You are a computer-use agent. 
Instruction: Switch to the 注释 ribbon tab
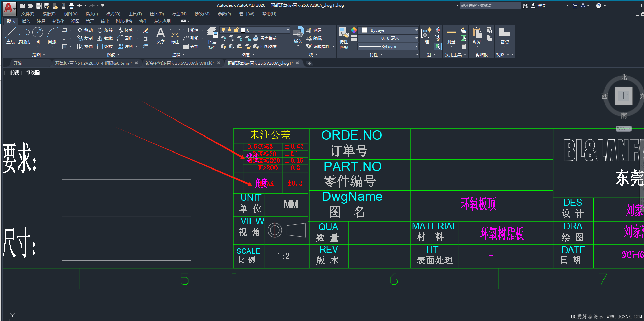coord(41,21)
